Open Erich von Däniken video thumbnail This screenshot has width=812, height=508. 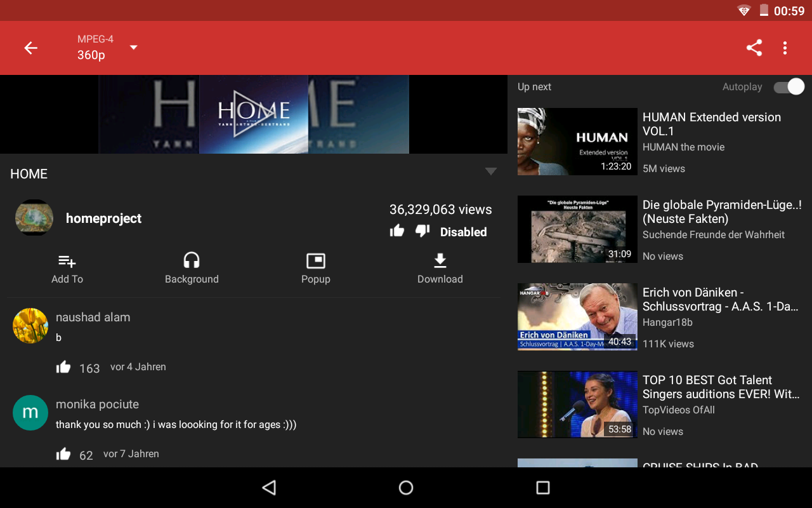tap(577, 317)
